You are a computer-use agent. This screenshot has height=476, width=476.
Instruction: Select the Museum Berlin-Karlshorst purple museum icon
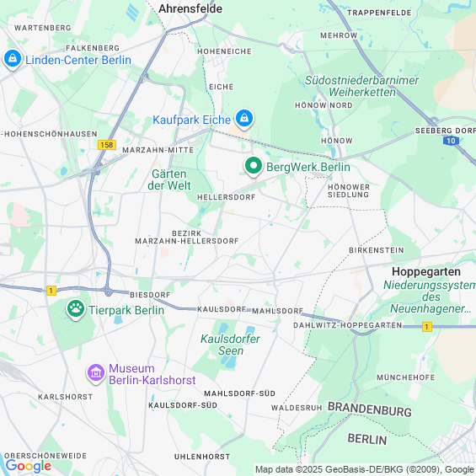[96, 374]
